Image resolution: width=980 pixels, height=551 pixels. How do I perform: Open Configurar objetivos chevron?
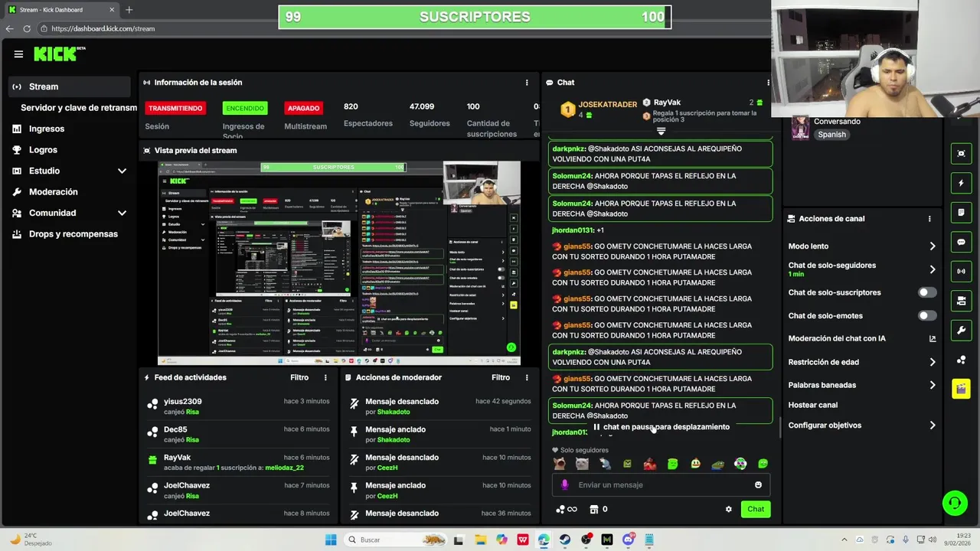point(933,425)
